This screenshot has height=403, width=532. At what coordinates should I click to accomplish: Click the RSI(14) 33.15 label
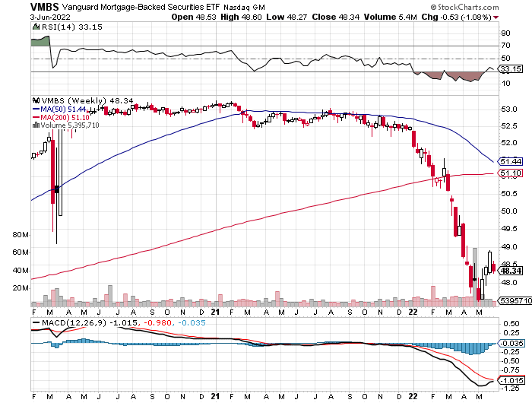click(x=71, y=27)
